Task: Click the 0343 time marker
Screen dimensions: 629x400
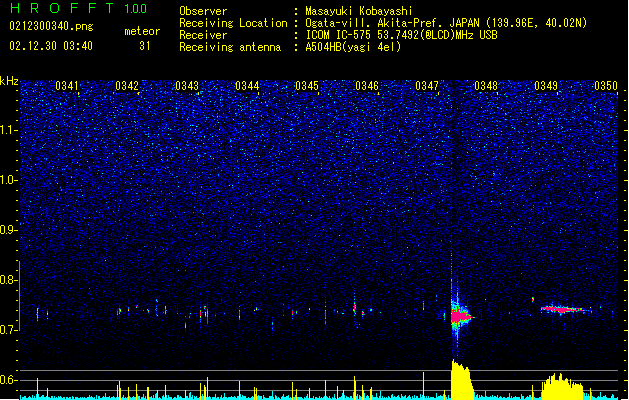Action: coord(187,86)
